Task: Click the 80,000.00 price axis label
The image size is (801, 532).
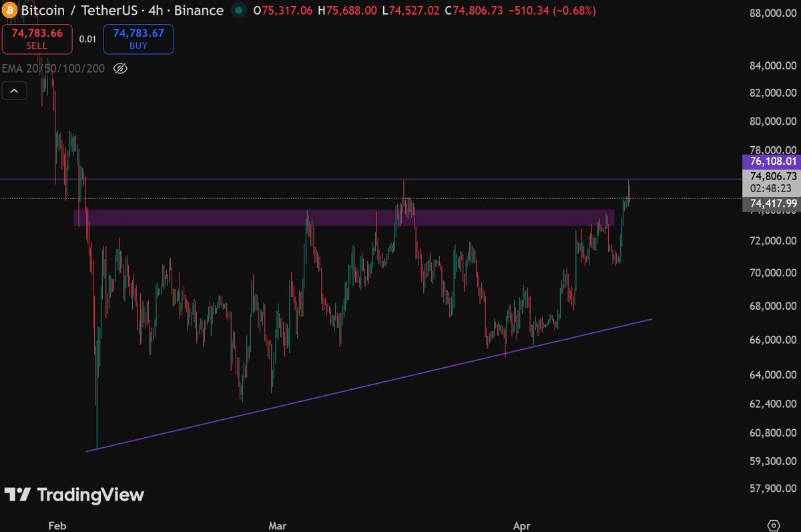Action: (773, 121)
